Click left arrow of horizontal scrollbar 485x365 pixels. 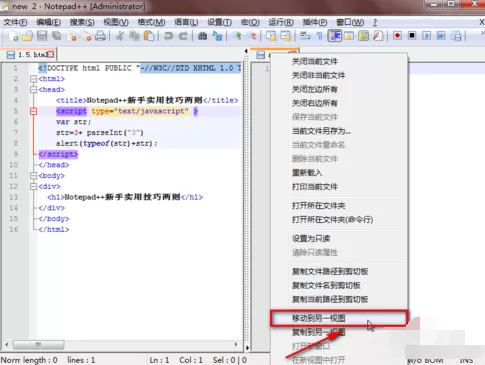(7, 344)
